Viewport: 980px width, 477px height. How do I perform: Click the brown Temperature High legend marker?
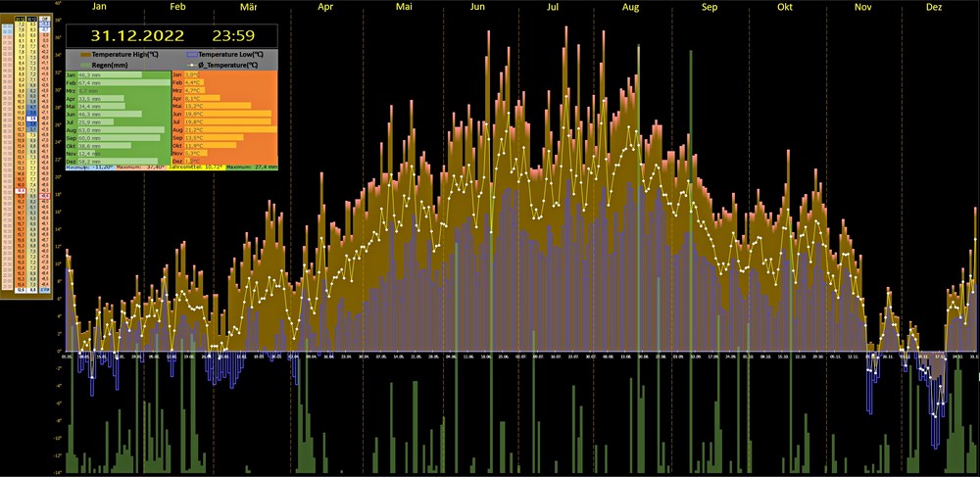click(85, 54)
